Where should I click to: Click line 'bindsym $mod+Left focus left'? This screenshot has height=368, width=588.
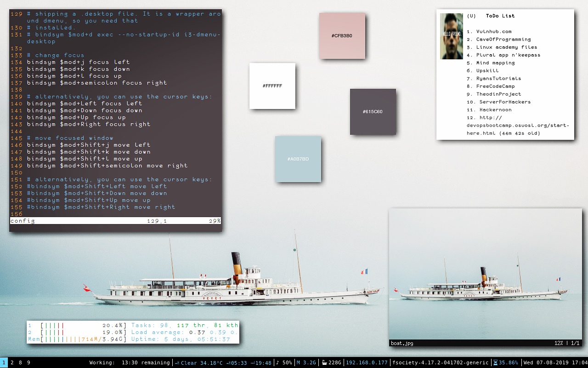point(85,103)
